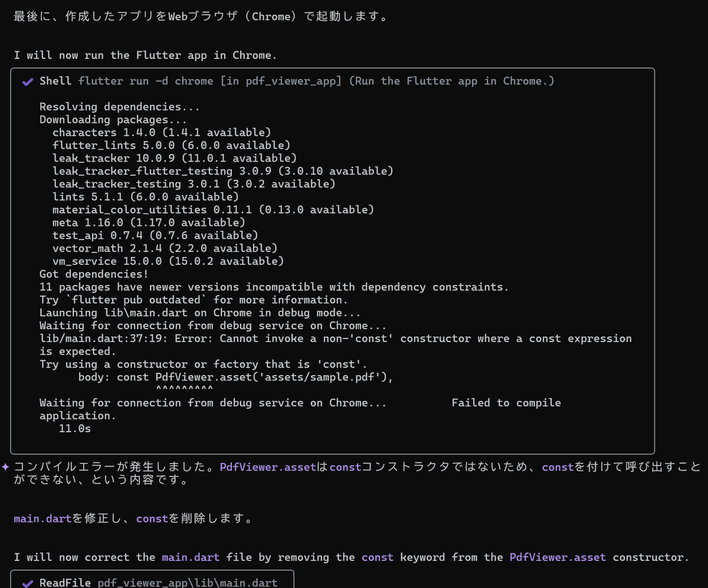This screenshot has width=708, height=588.
Task: Click the 'material_color_utilities 0.11.1' package line
Action: (x=213, y=210)
